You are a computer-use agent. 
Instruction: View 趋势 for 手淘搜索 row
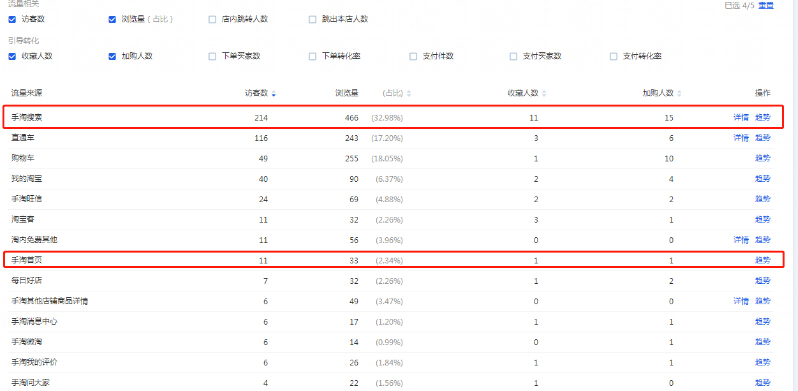click(x=762, y=118)
